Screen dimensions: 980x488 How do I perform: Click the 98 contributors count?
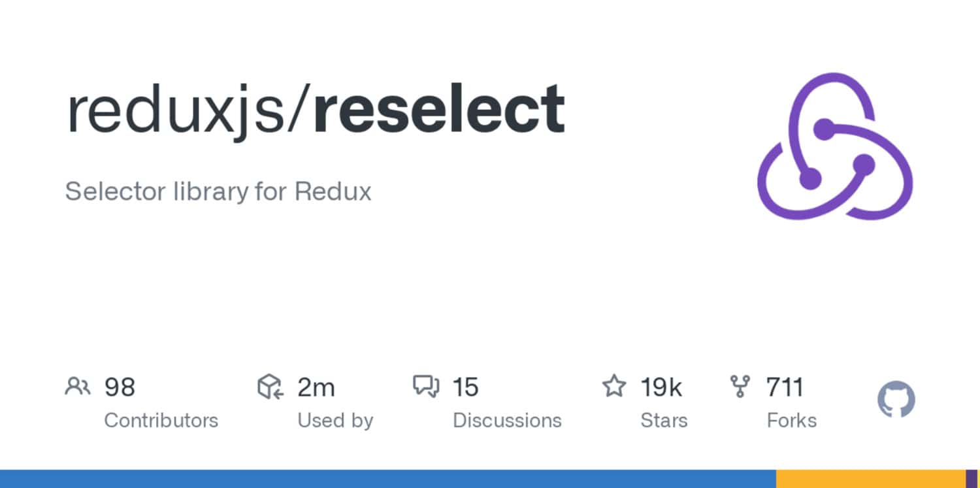(x=120, y=387)
